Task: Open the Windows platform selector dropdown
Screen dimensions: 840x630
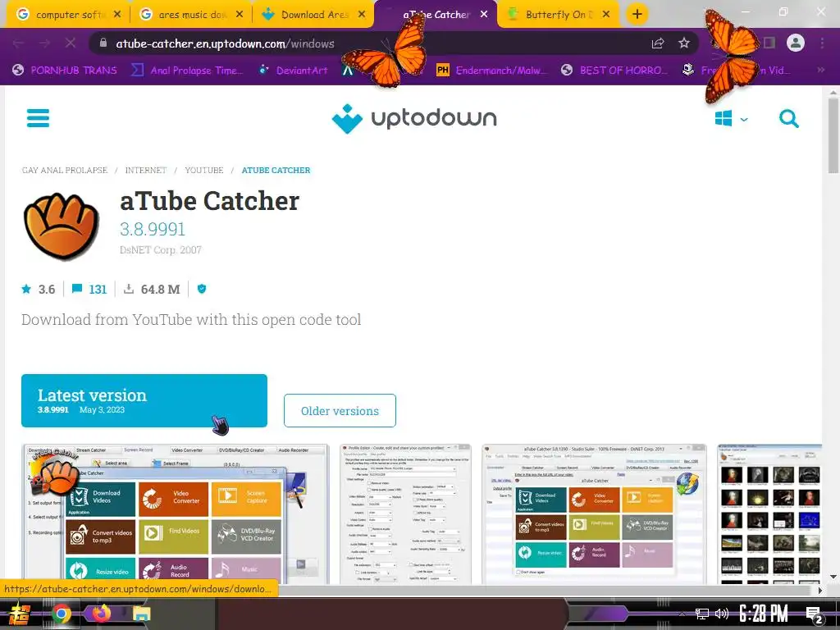Action: click(x=731, y=118)
